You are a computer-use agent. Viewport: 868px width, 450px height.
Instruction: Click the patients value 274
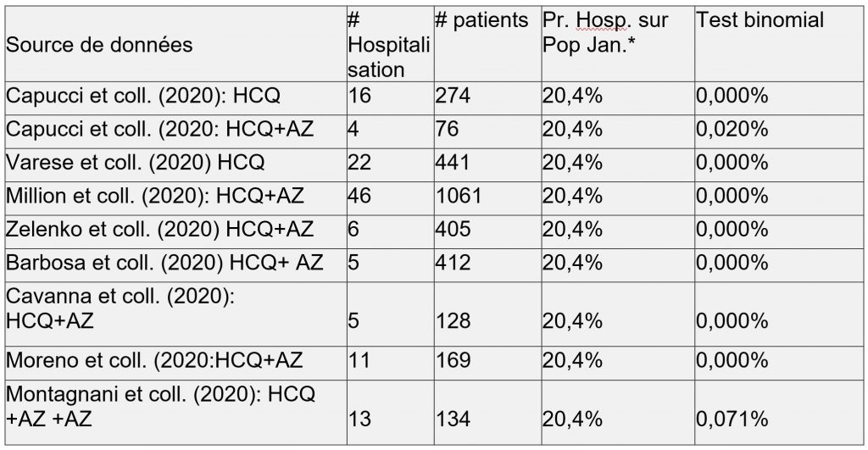453,96
